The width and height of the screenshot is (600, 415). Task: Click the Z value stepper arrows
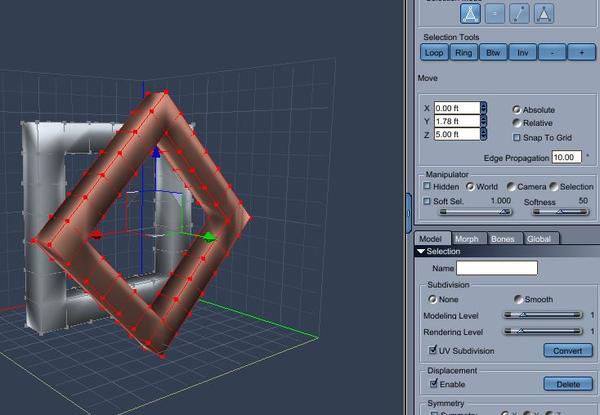[x=483, y=134]
